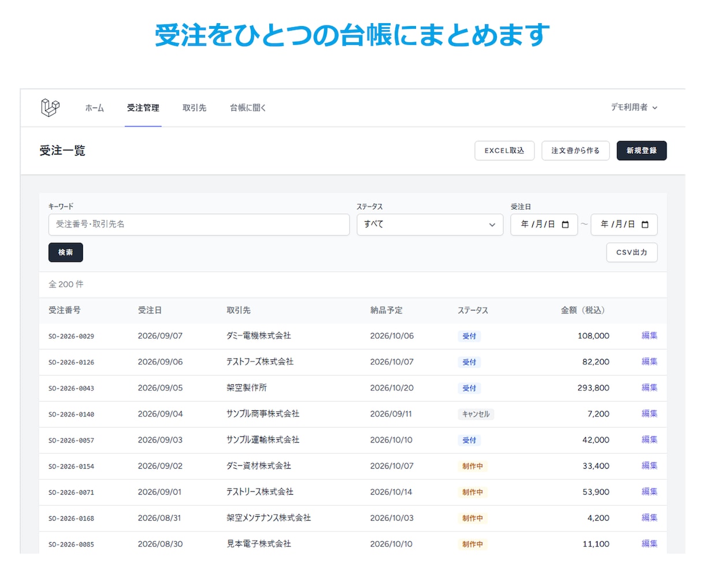This screenshot has height=588, width=705.
Task: Click customer サンプル運輸株式会社
Action: click(263, 439)
